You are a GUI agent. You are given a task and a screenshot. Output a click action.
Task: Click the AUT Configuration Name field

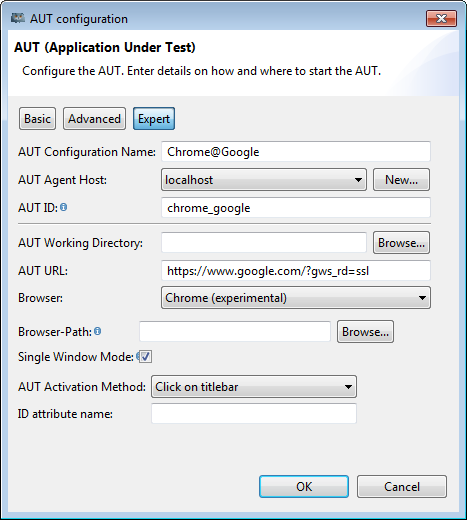296,152
